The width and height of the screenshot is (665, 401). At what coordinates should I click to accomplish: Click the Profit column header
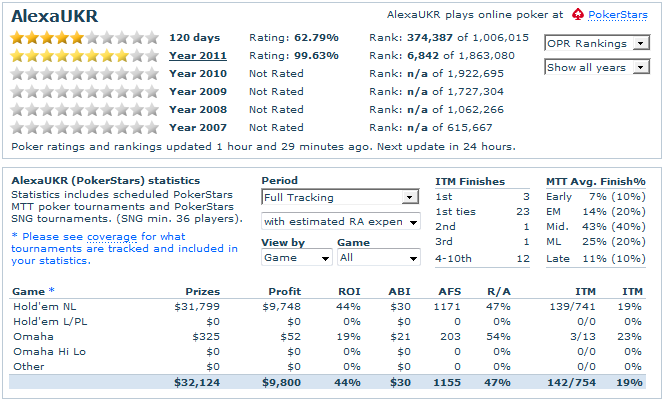coord(285,292)
